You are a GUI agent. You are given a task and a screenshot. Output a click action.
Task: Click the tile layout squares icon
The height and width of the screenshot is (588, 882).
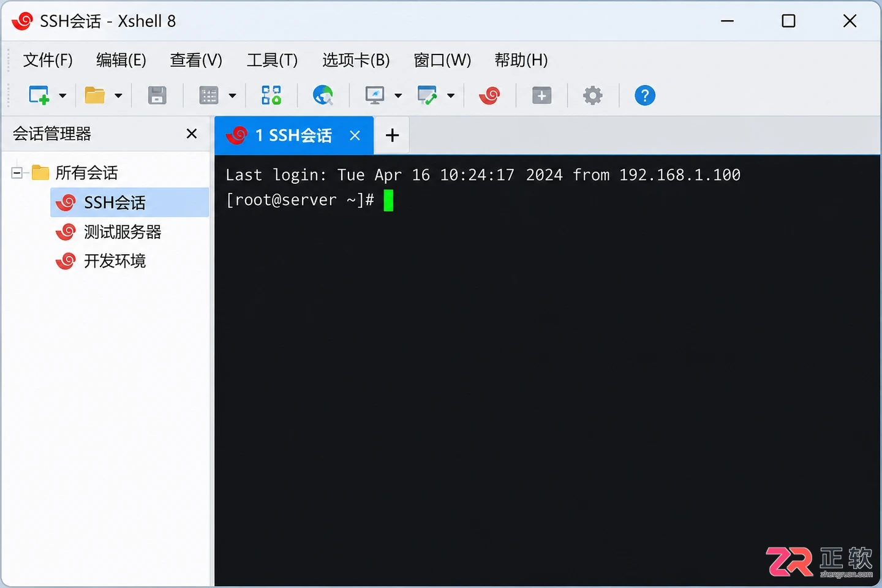coord(271,96)
